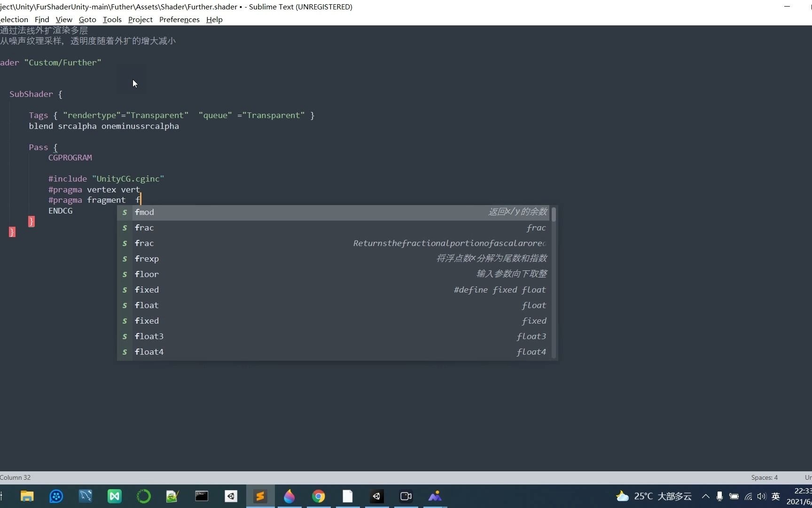Open the Tools menu
Image resolution: width=812 pixels, height=508 pixels.
[112, 19]
